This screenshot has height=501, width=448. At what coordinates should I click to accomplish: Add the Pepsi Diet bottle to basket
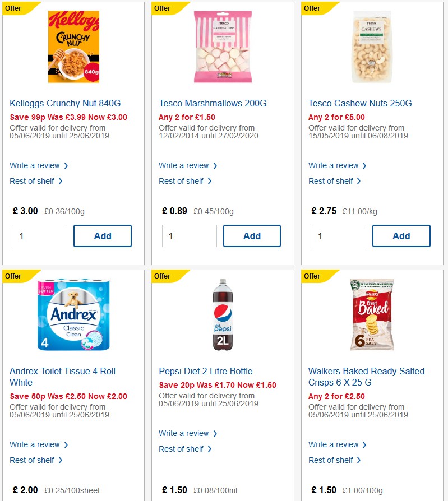pyautogui.click(x=252, y=499)
